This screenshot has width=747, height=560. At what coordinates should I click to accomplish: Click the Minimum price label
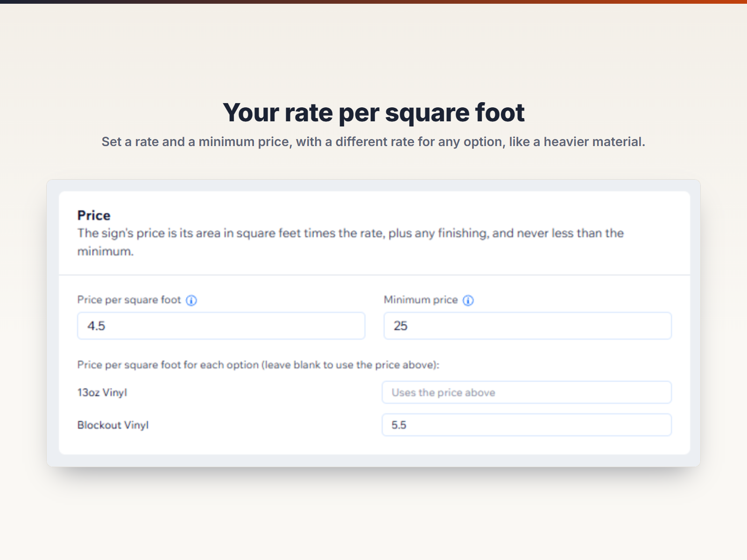coord(421,300)
